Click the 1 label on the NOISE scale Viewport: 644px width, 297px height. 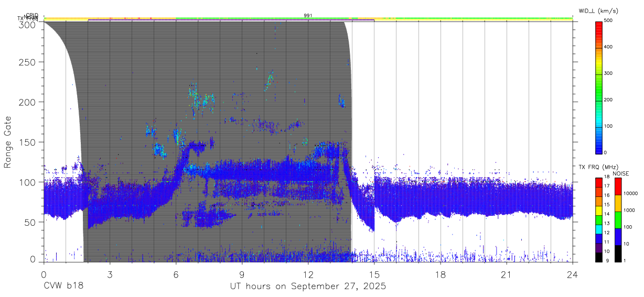[625, 260]
